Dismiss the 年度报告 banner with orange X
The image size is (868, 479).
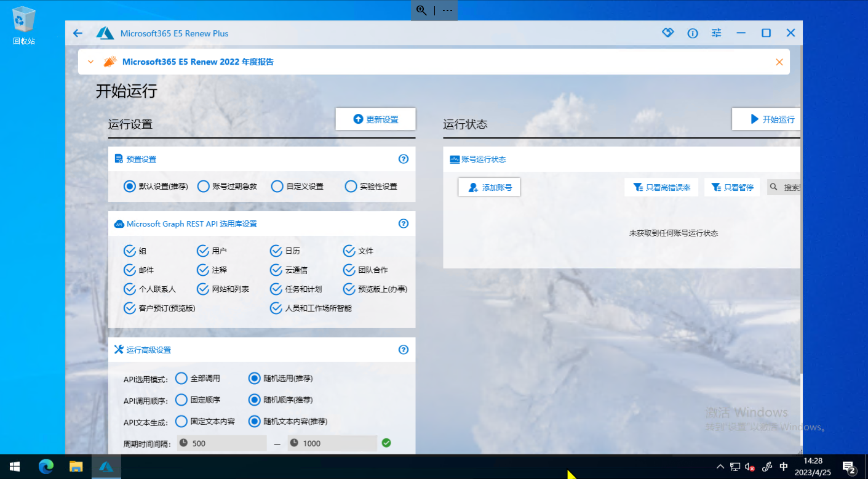(779, 62)
